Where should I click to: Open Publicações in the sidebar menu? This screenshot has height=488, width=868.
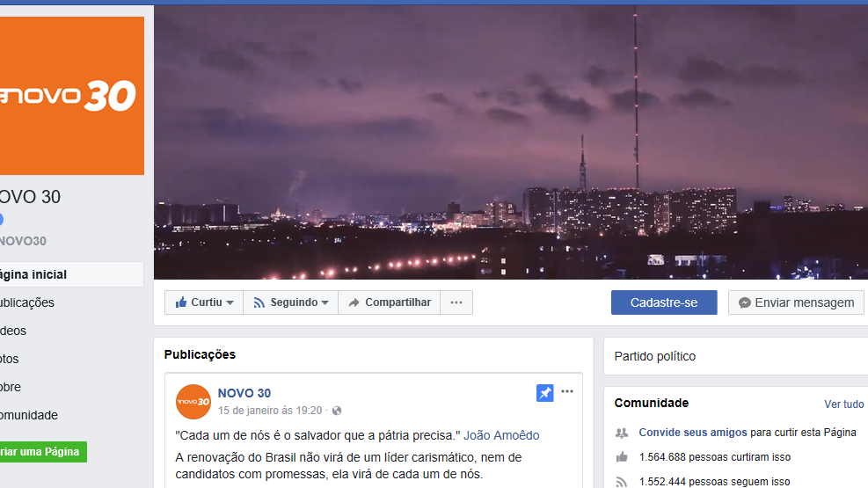pyautogui.click(x=27, y=302)
